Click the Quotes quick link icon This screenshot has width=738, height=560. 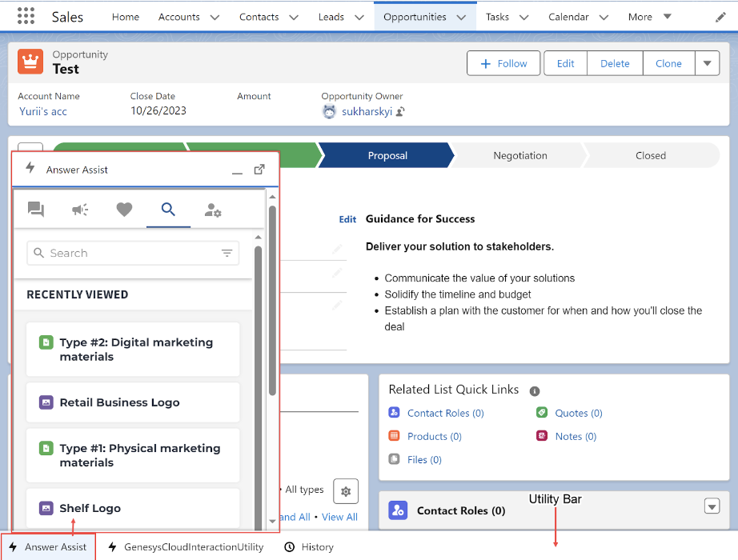pyautogui.click(x=542, y=412)
